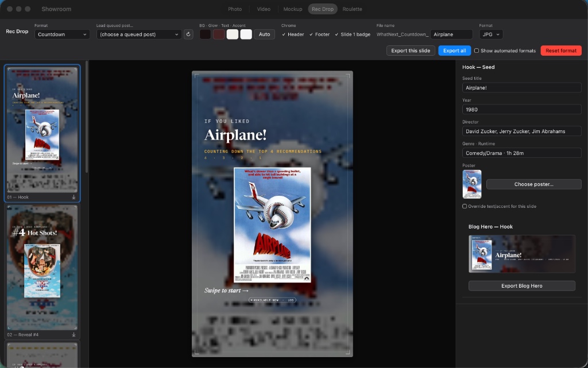Click the Export all button
This screenshot has height=368, width=588.
(x=455, y=51)
